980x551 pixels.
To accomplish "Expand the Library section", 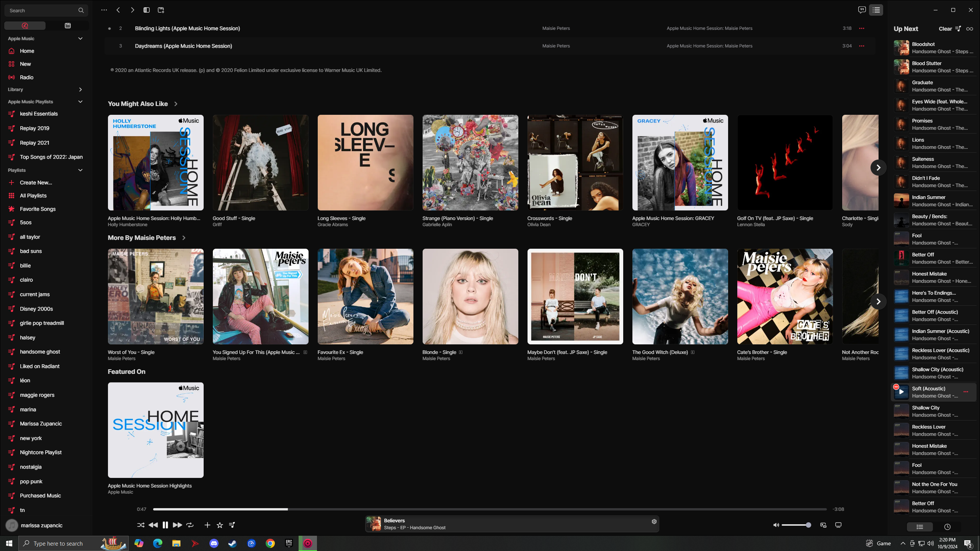I will coord(80,90).
